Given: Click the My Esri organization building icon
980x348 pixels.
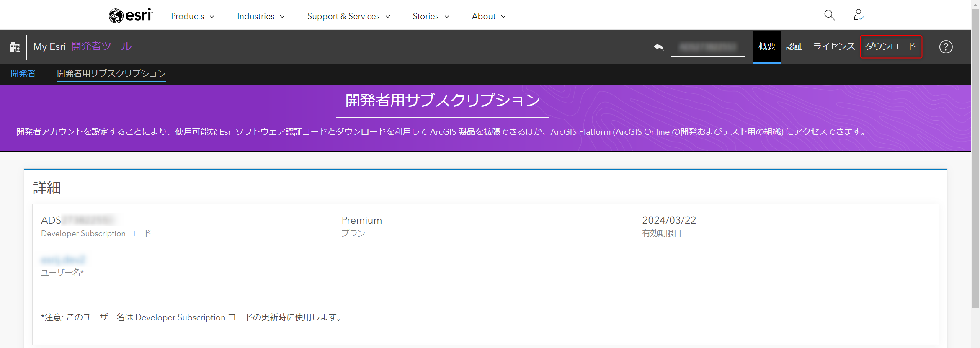Looking at the screenshot, I should pyautogui.click(x=15, y=47).
